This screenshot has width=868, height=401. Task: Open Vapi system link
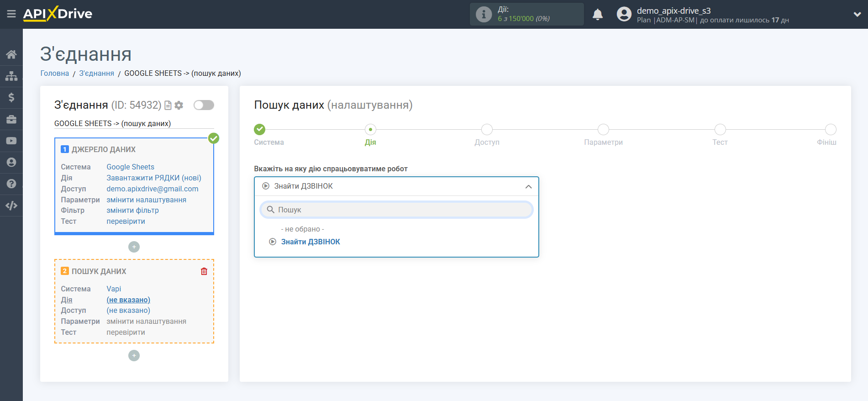114,289
